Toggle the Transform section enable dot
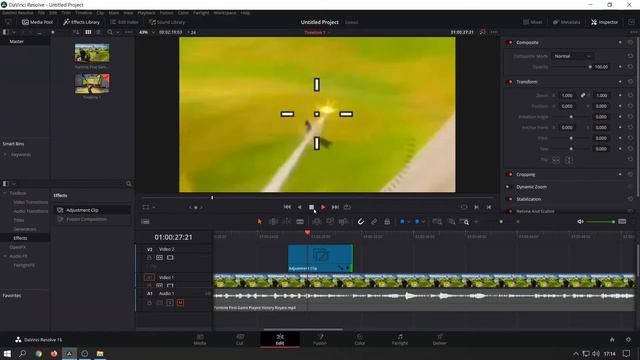 [510, 82]
